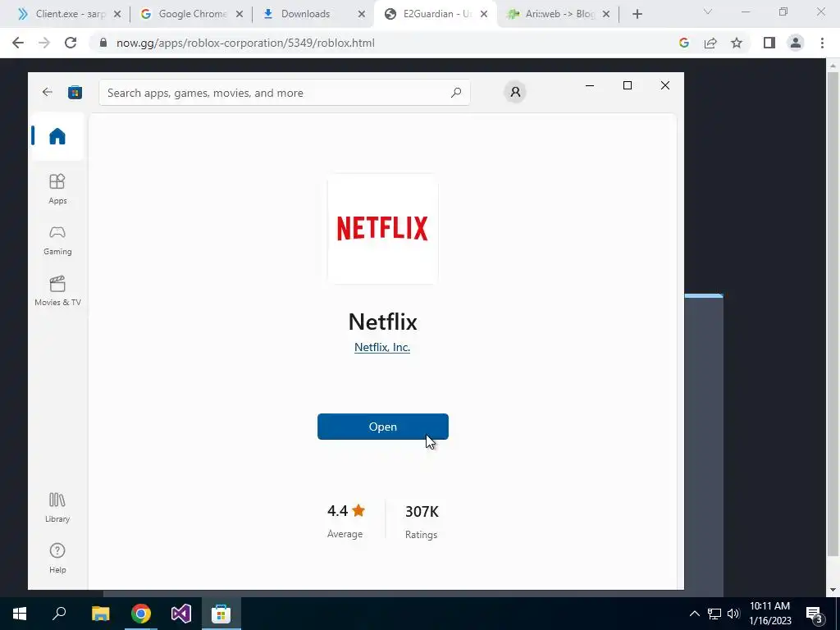Go forward in Chrome browser

pyautogui.click(x=44, y=43)
